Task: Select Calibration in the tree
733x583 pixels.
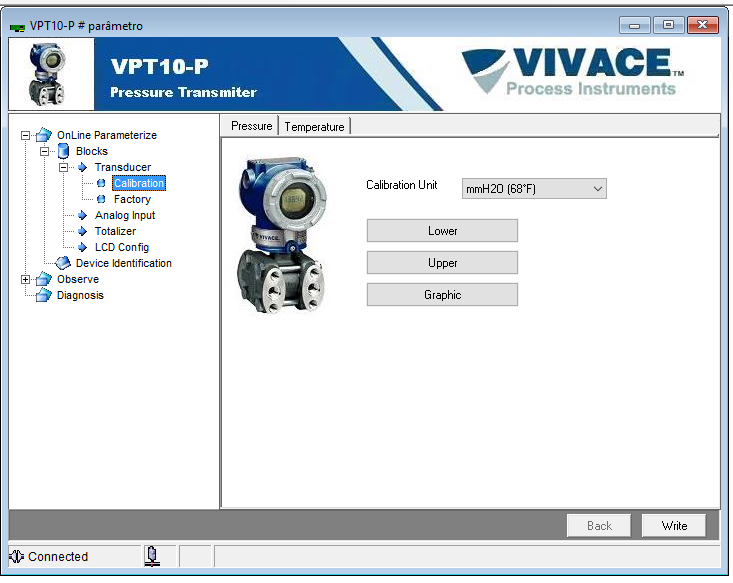Action: point(139,183)
